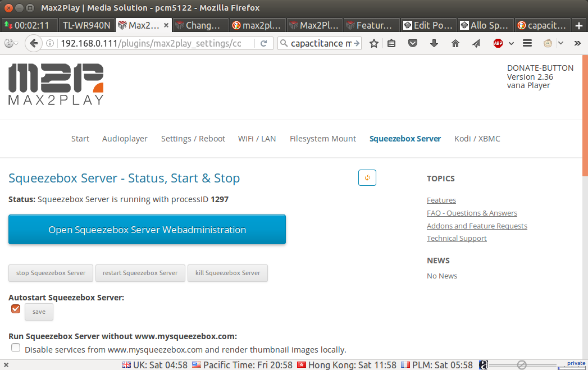Click the orange refresh icon beside Squeezebox heading
588x370 pixels.
tap(367, 177)
